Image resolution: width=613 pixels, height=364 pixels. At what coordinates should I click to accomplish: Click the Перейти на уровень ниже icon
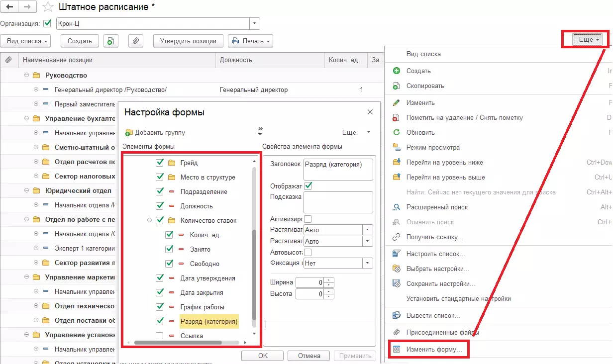click(397, 162)
